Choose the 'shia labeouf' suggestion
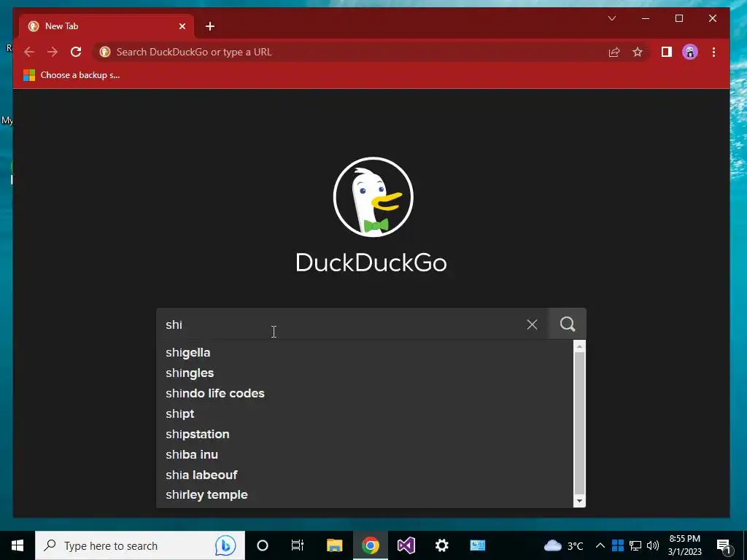This screenshot has width=747, height=560. 365,475
